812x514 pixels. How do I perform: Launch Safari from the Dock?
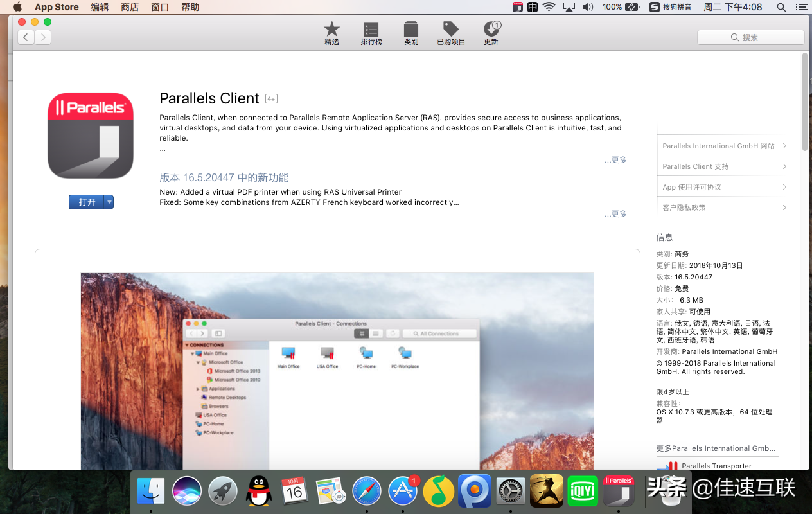click(367, 490)
